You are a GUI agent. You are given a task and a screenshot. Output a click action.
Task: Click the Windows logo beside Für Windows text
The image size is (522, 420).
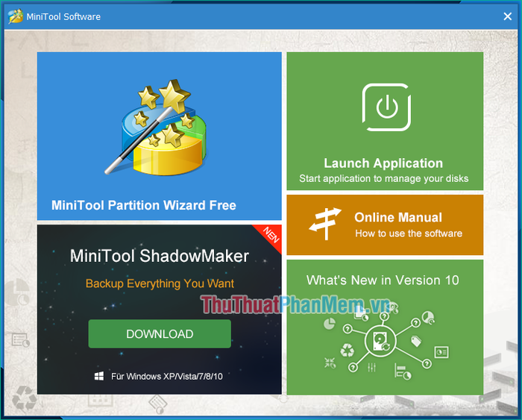pyautogui.click(x=99, y=377)
